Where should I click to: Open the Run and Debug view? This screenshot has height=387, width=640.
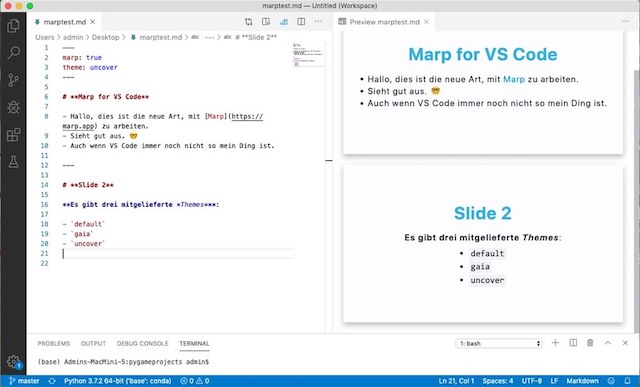click(13, 107)
